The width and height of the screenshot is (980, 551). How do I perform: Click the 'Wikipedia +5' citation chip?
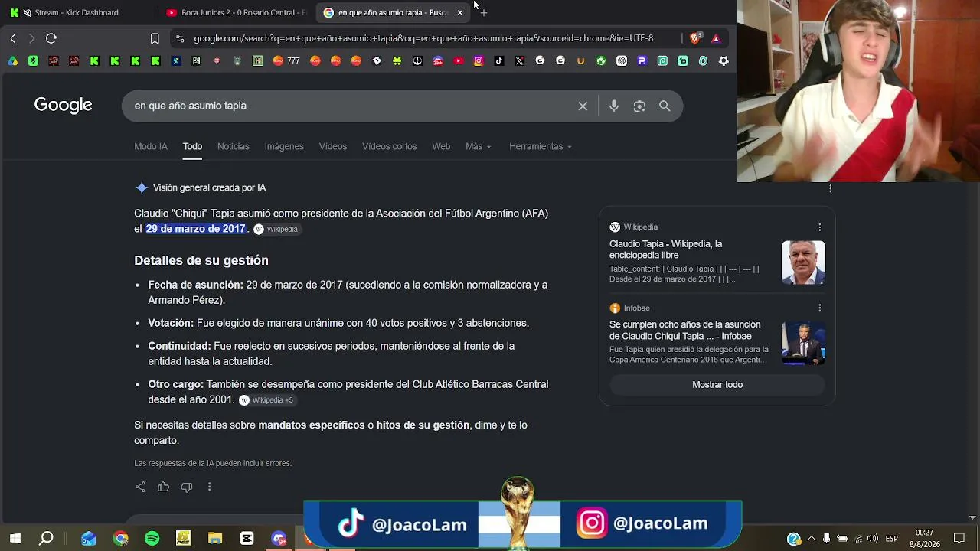pyautogui.click(x=266, y=399)
